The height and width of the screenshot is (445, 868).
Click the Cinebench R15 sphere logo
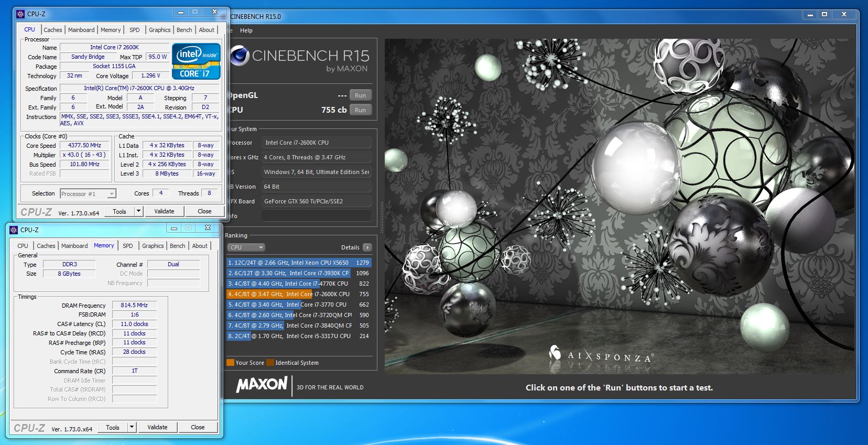(239, 56)
